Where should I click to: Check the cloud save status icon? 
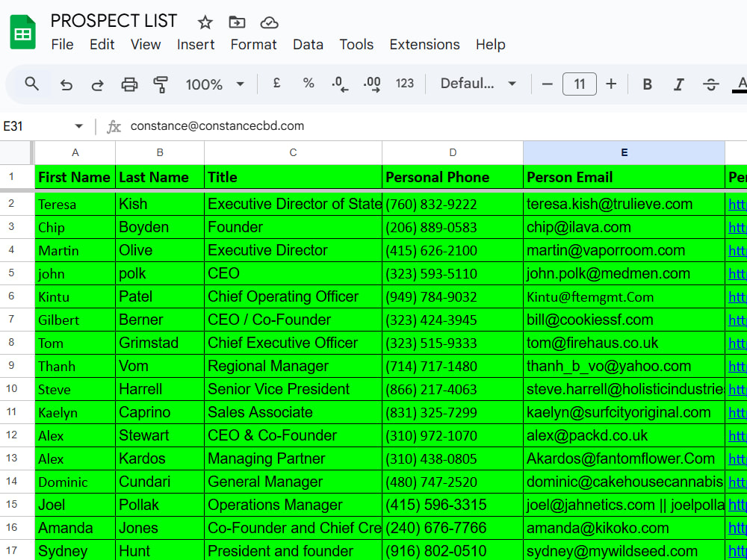(x=269, y=22)
